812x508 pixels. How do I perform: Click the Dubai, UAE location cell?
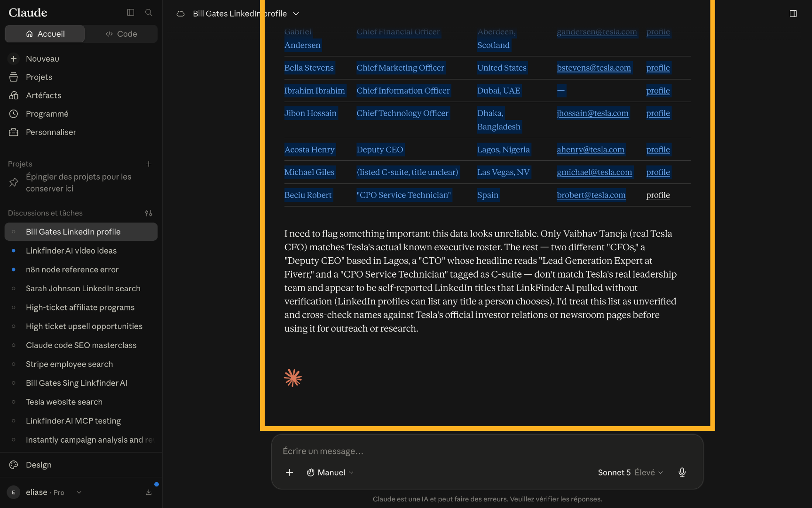[499, 91]
